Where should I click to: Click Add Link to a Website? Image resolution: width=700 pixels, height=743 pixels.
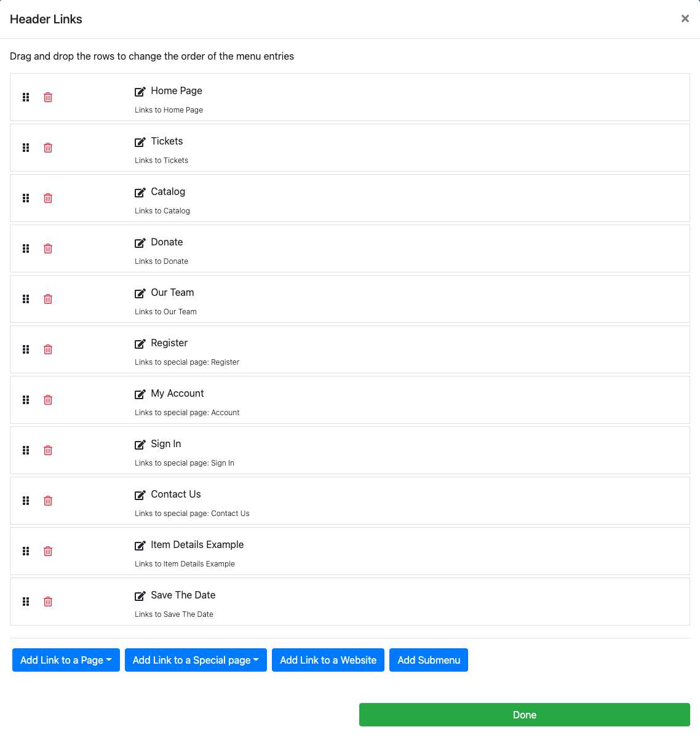click(x=328, y=660)
